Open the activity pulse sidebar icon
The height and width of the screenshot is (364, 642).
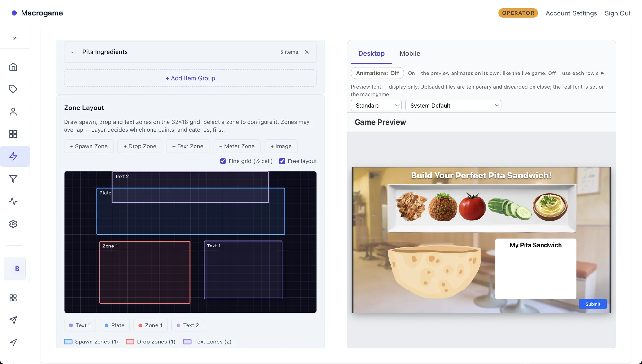[x=13, y=201]
